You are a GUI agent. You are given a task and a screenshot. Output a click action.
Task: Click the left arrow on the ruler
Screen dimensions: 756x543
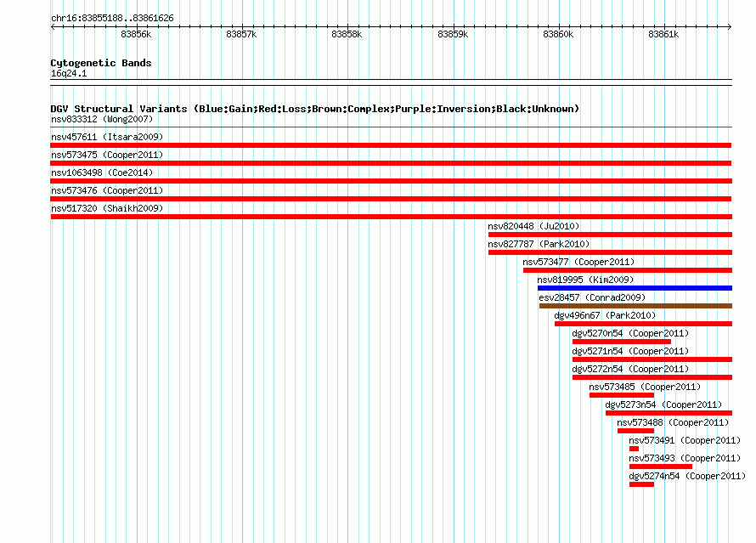[53, 26]
